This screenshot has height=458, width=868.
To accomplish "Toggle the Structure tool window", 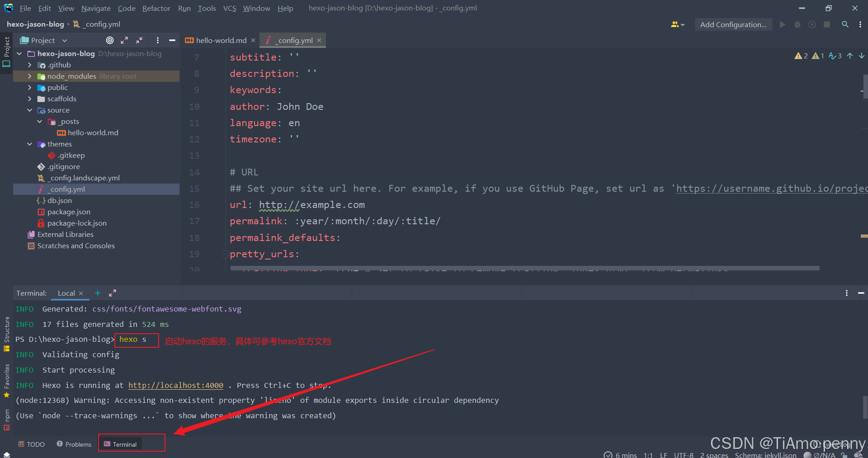I will [x=6, y=333].
